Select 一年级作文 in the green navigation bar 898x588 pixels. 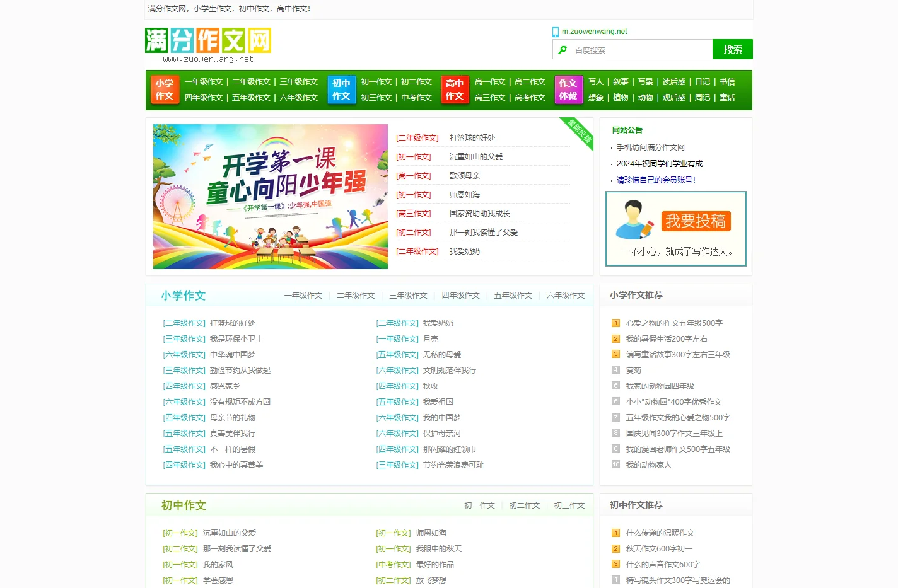click(x=204, y=82)
